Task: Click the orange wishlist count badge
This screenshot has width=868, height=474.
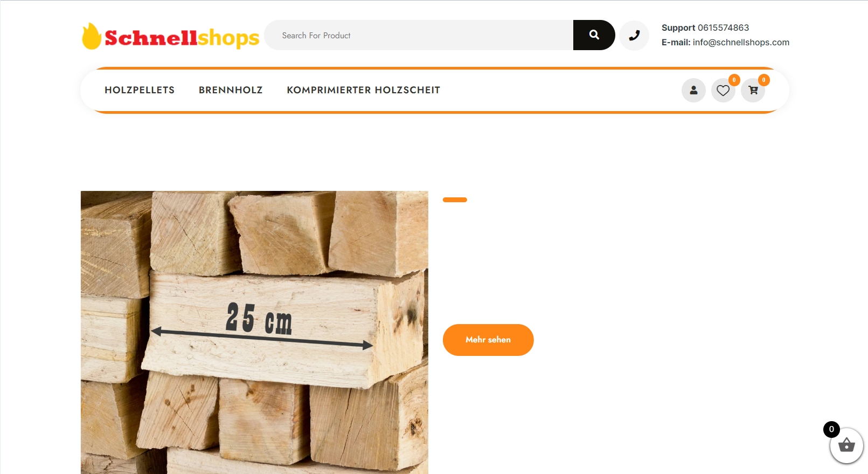Action: [734, 80]
